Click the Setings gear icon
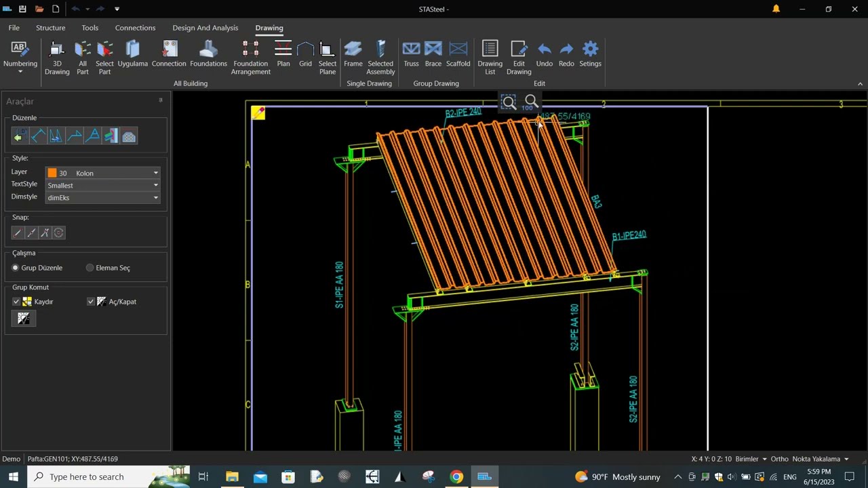The height and width of the screenshot is (488, 868). pos(590,54)
